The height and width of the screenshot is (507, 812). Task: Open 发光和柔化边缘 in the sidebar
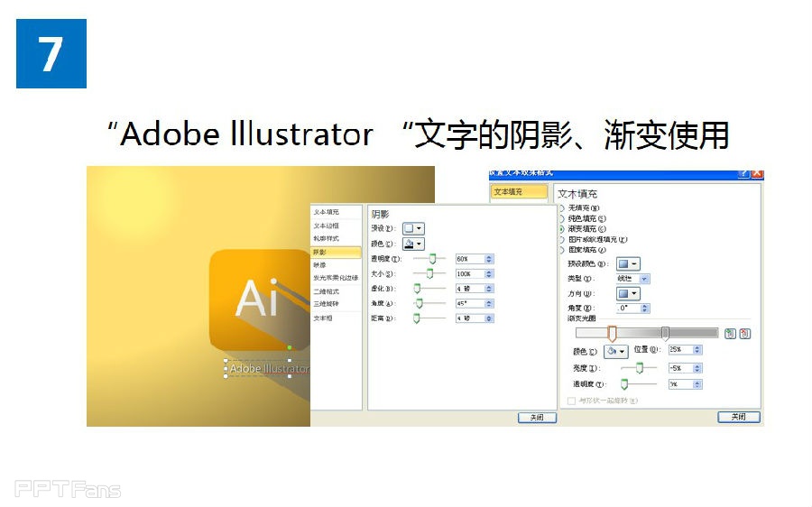(336, 278)
